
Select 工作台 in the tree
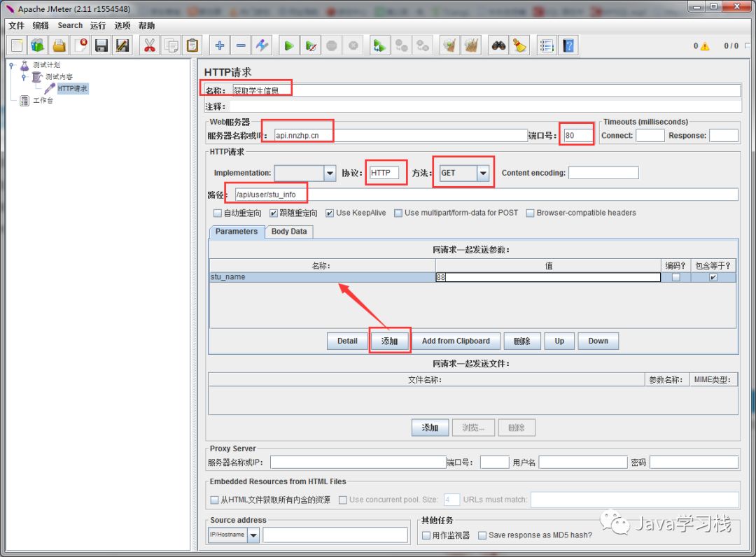[43, 101]
